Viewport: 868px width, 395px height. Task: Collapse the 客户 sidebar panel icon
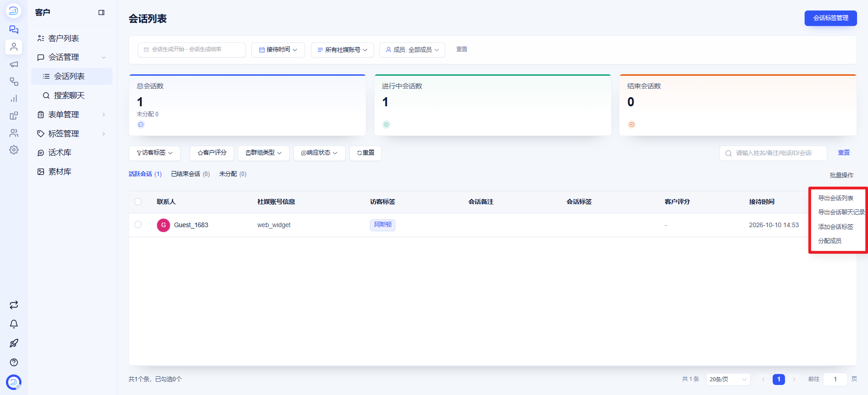click(101, 12)
